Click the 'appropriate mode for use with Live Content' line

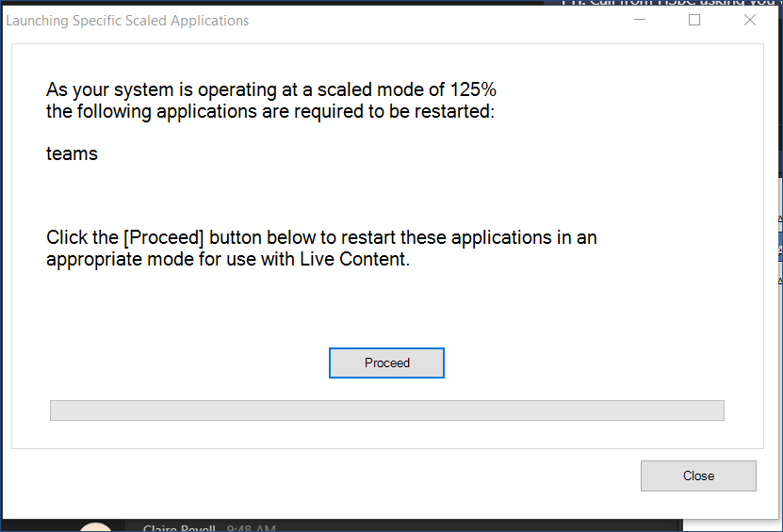pyautogui.click(x=228, y=260)
